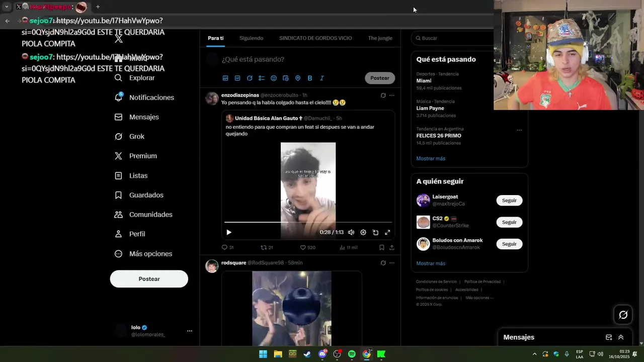Add a location tag to the post
The height and width of the screenshot is (362, 644).
298,78
